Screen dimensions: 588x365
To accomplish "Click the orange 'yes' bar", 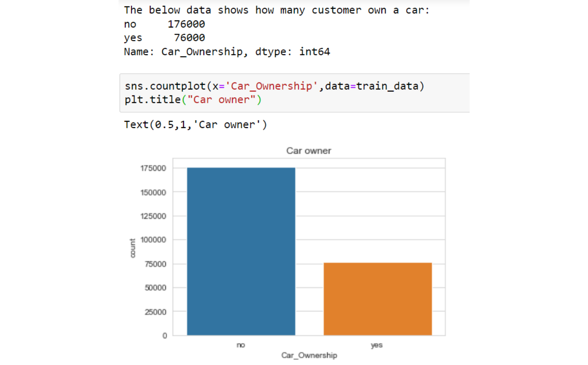I will 377,299.
